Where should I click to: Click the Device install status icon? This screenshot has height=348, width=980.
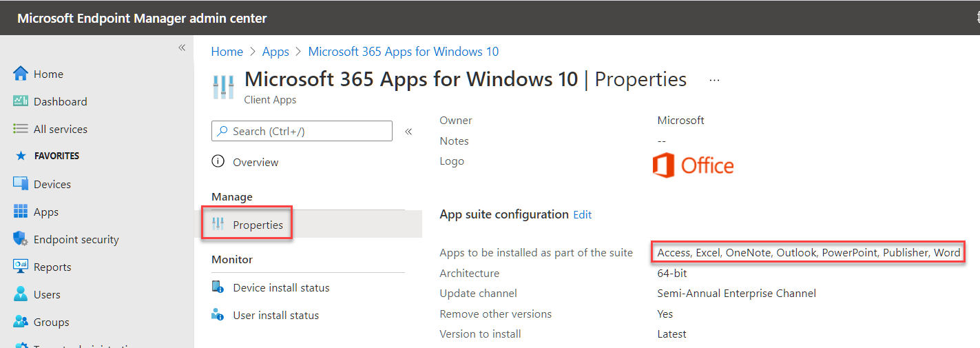218,287
